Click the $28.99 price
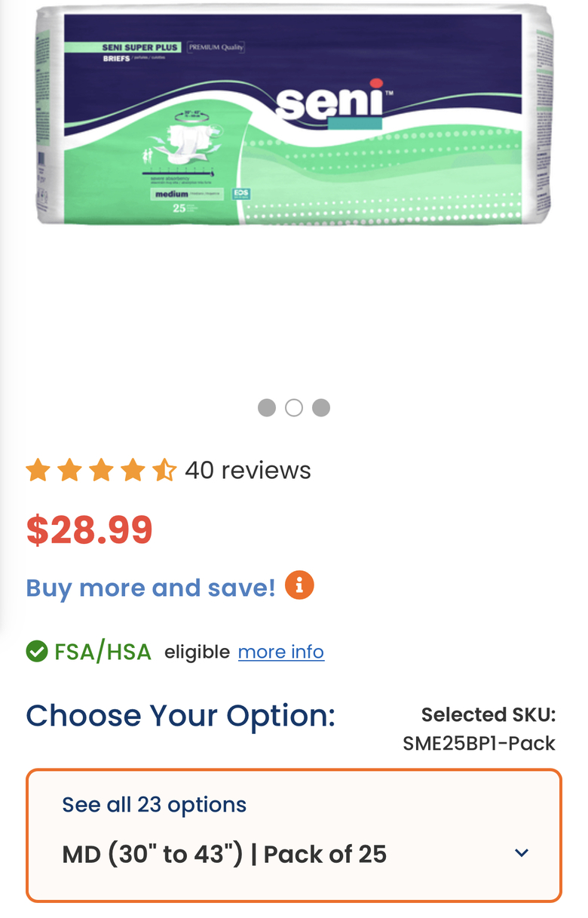The width and height of the screenshot is (588, 918). click(x=90, y=530)
